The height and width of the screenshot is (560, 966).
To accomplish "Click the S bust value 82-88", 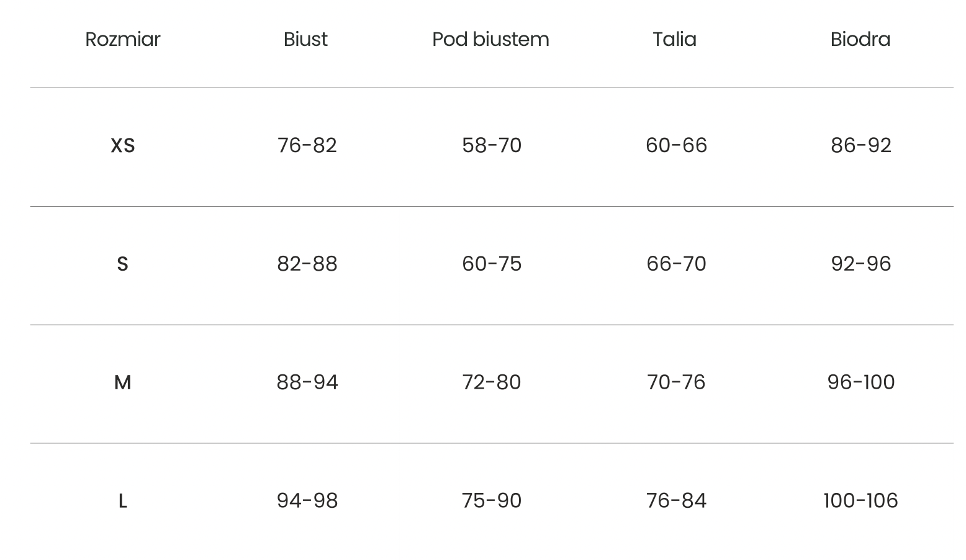I will 307,264.
